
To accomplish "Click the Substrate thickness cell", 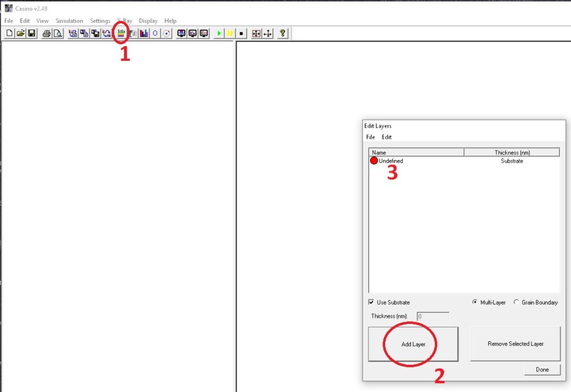I will point(512,161).
